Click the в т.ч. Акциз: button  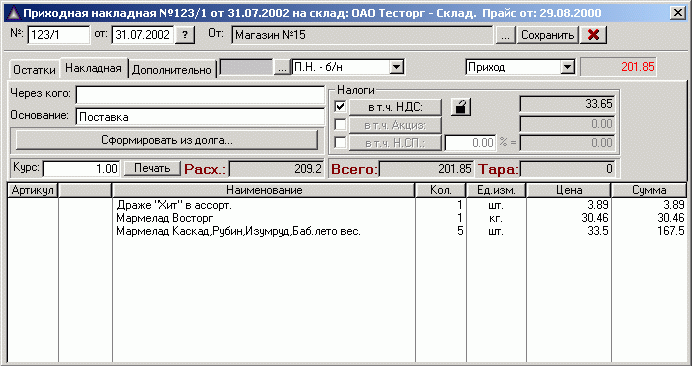point(395,125)
